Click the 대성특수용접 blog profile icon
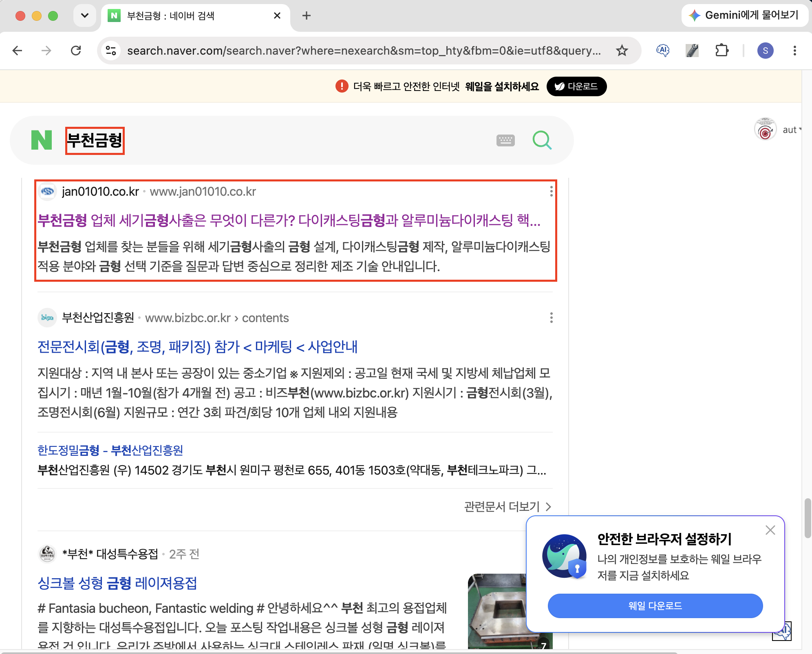 (47, 554)
